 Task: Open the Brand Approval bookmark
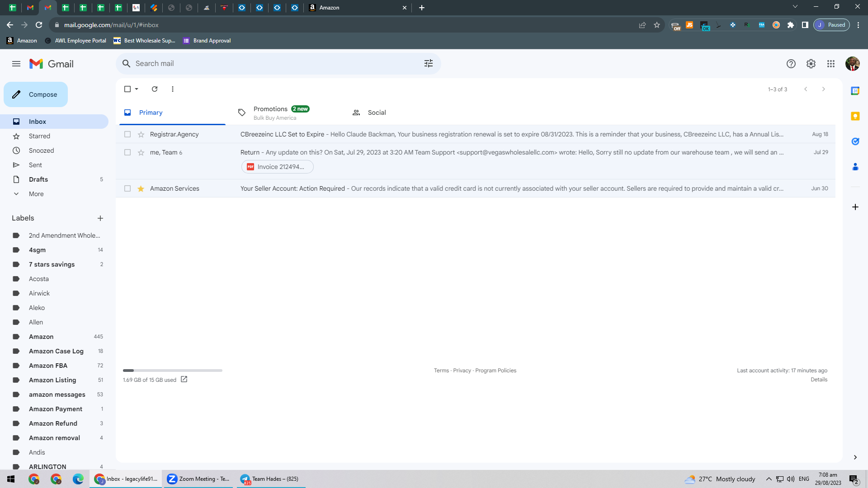pos(207,41)
